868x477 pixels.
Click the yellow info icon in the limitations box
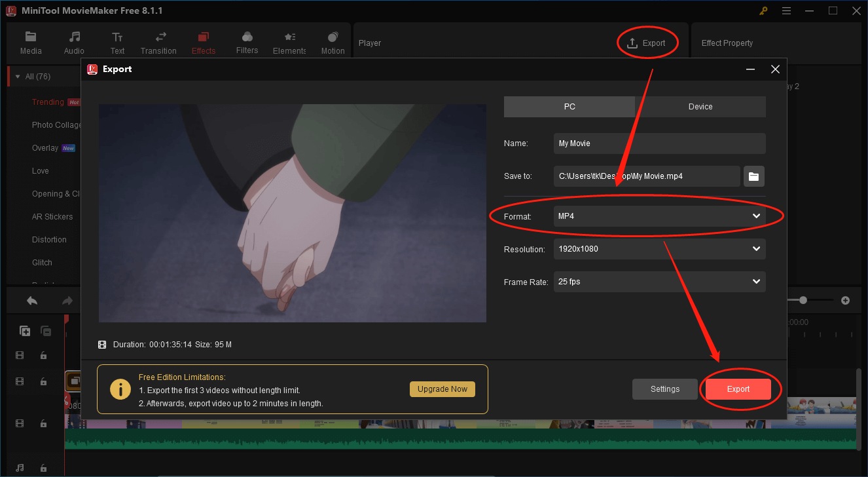coord(120,389)
